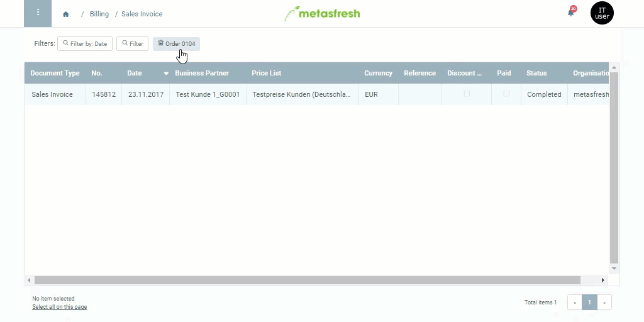
Task: Open the three-dot main menu button
Action: pyautogui.click(x=38, y=14)
